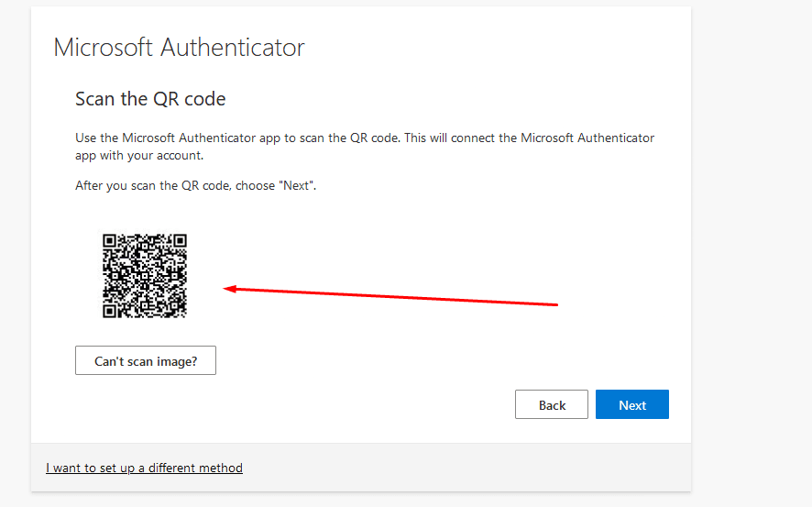Click the QR code's small bottom-right alignment square

[173, 304]
